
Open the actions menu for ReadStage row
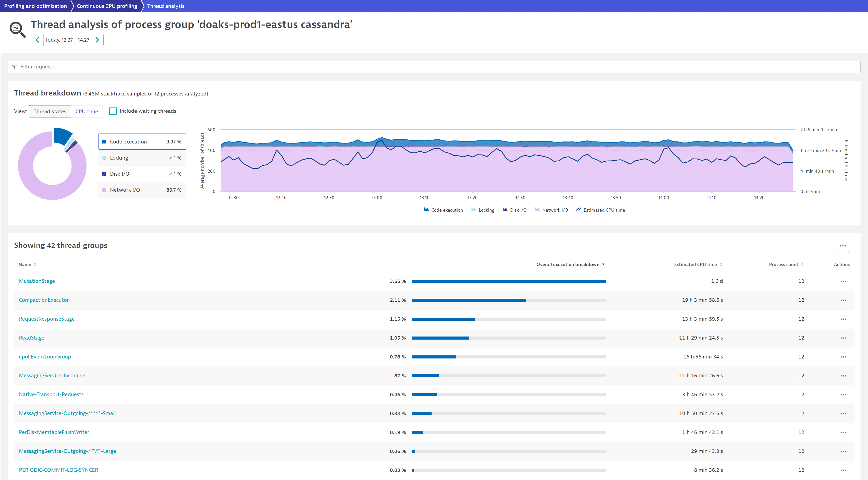(843, 338)
